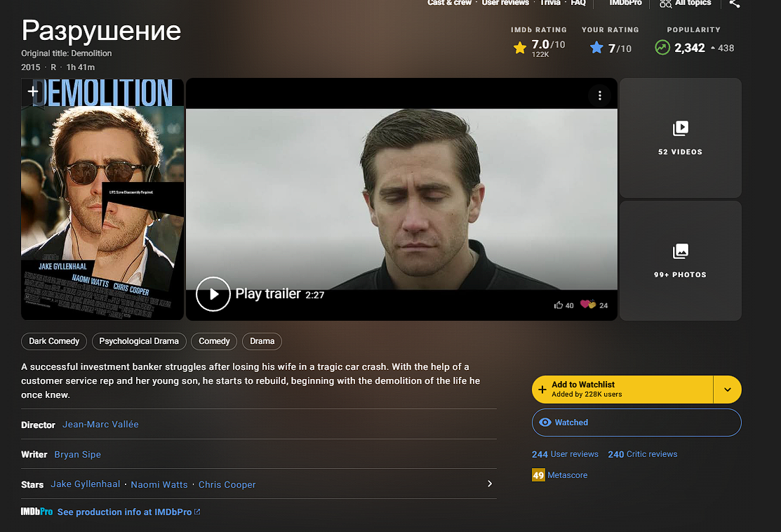The height and width of the screenshot is (532, 781).
Task: Click the '1h 41m' runtime text
Action: pos(80,67)
